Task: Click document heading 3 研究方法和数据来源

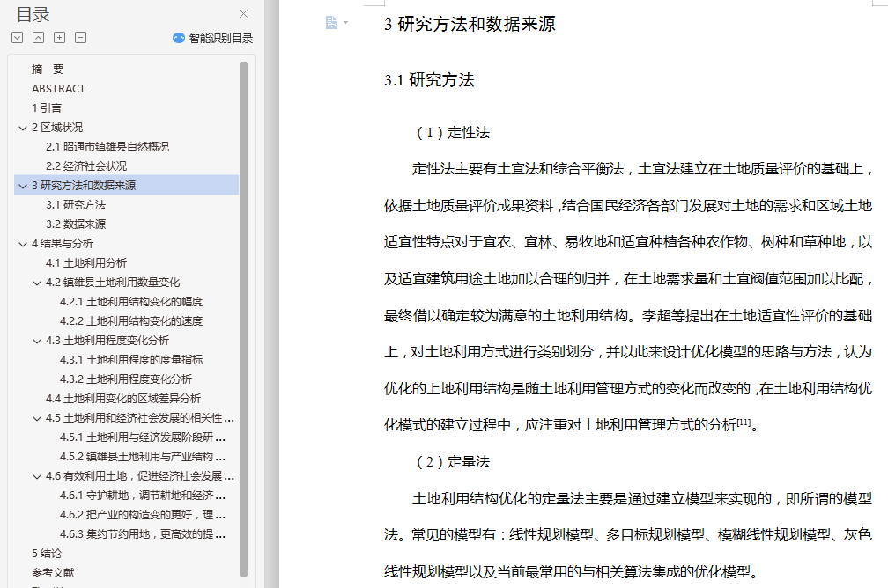Action: coord(470,24)
